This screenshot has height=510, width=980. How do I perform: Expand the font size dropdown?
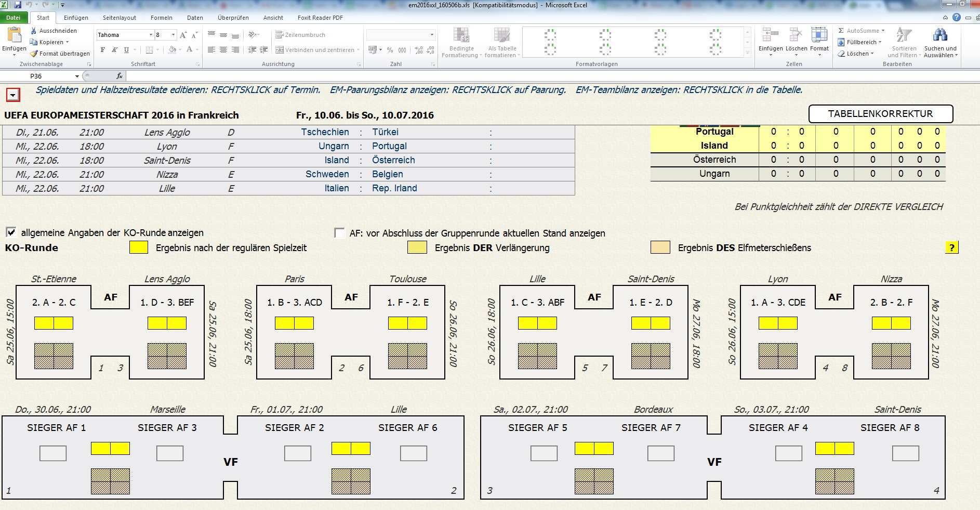tap(173, 35)
